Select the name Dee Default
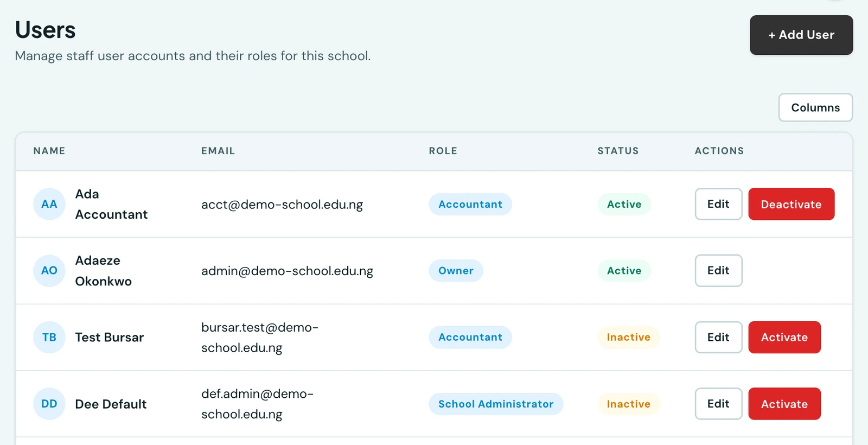 click(111, 404)
